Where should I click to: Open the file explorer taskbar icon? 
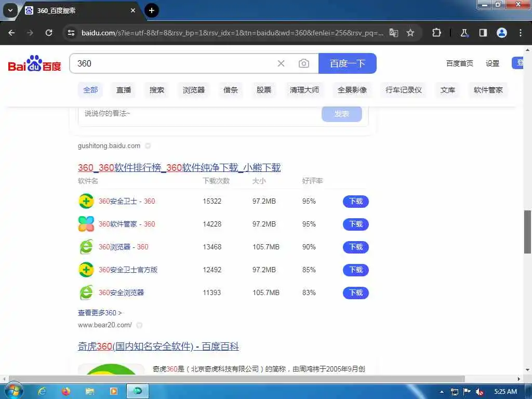click(89, 391)
